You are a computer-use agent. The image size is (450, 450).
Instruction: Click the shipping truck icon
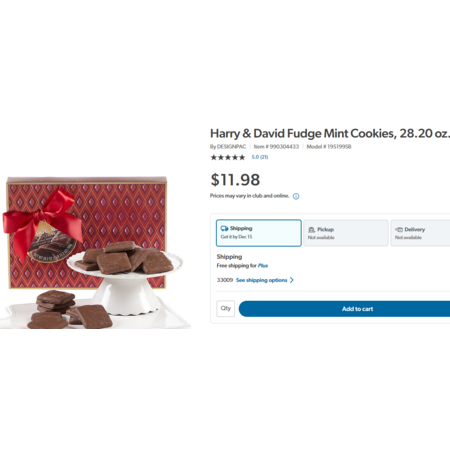point(224,228)
